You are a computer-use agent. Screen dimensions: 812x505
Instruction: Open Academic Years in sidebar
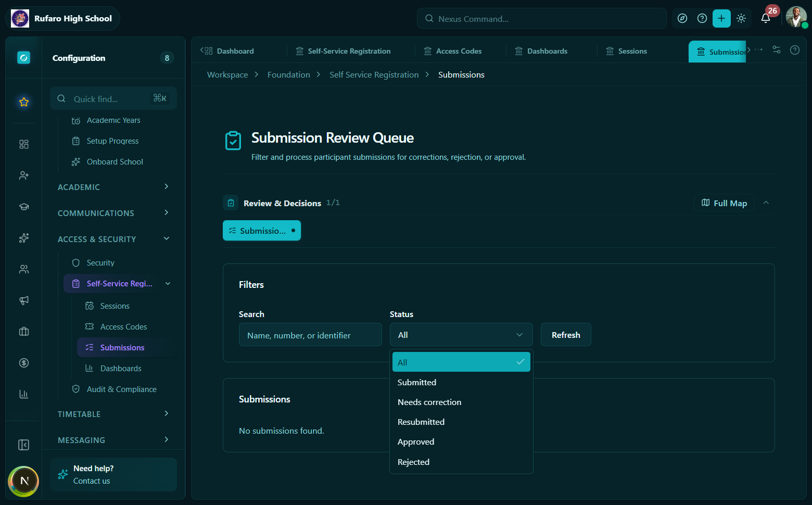tap(113, 120)
